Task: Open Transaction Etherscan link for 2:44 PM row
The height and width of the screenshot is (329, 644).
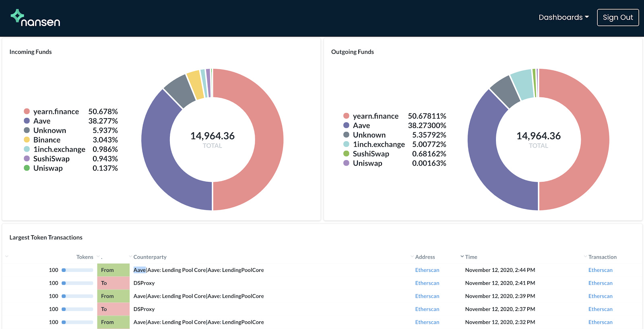Action: coord(600,270)
